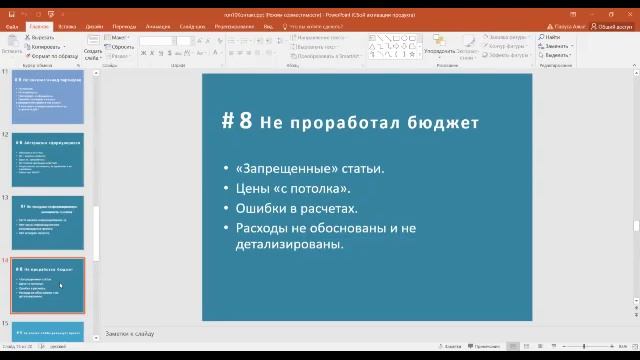640x360 pixels.
Task: Switch to the Вставка ribbon tab
Action: (67, 27)
